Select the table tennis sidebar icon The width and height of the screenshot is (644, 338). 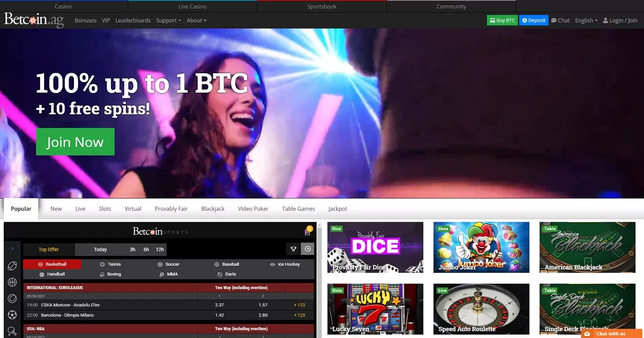tap(12, 331)
